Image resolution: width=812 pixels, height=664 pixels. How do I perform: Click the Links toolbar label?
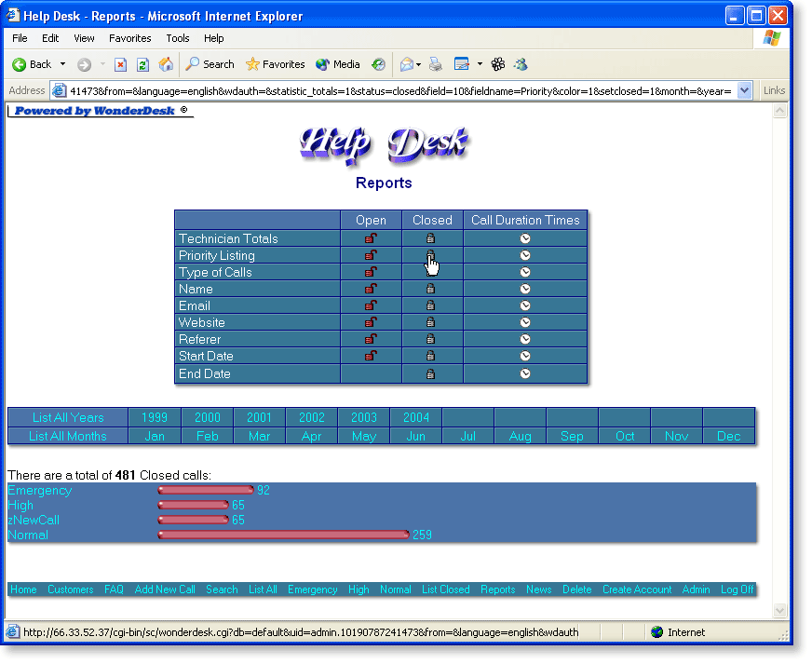774,90
